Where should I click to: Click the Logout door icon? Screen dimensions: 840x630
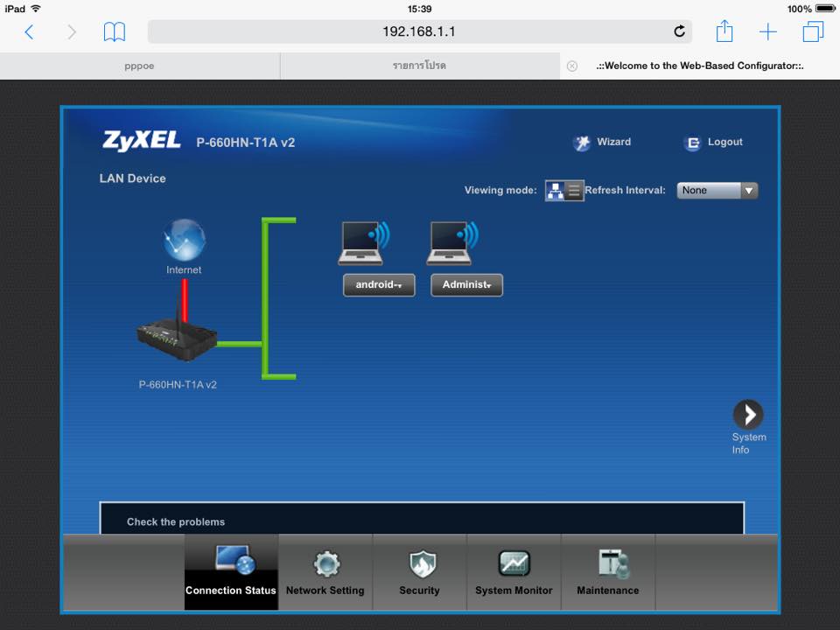point(692,143)
